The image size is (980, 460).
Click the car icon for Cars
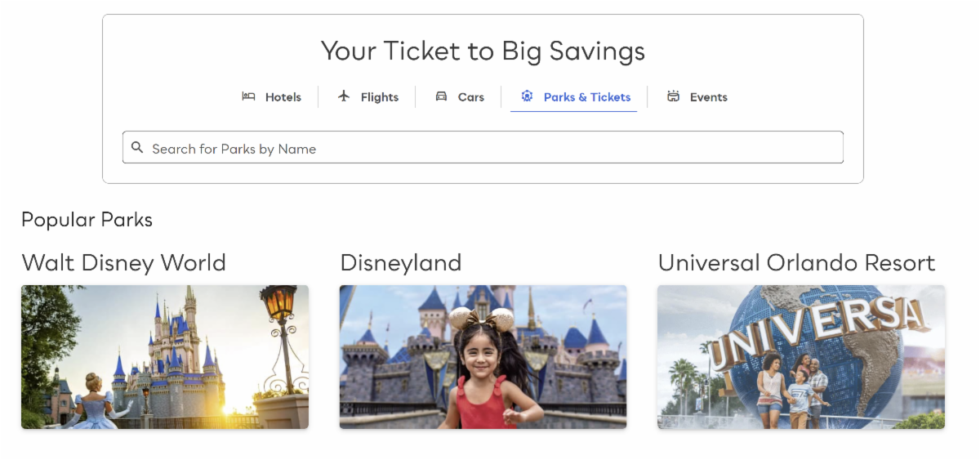click(441, 96)
